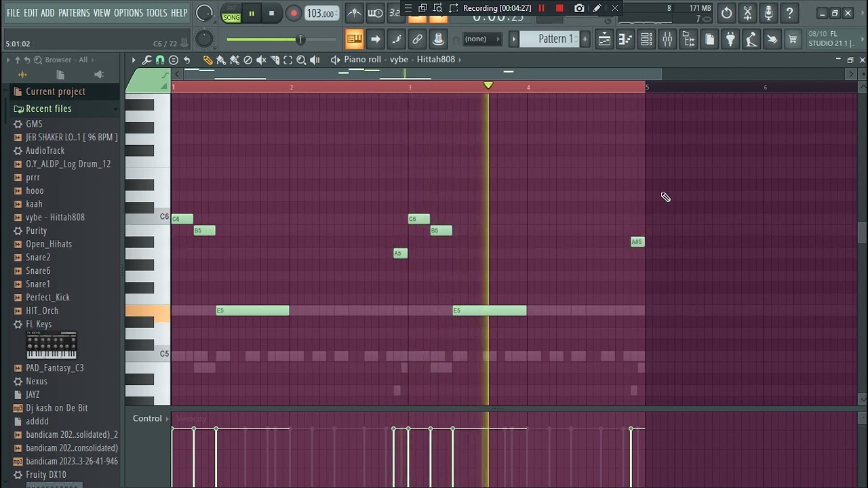Viewport: 868px width, 488px height.
Task: Select the Paint brush tool in piano roll
Action: 221,60
